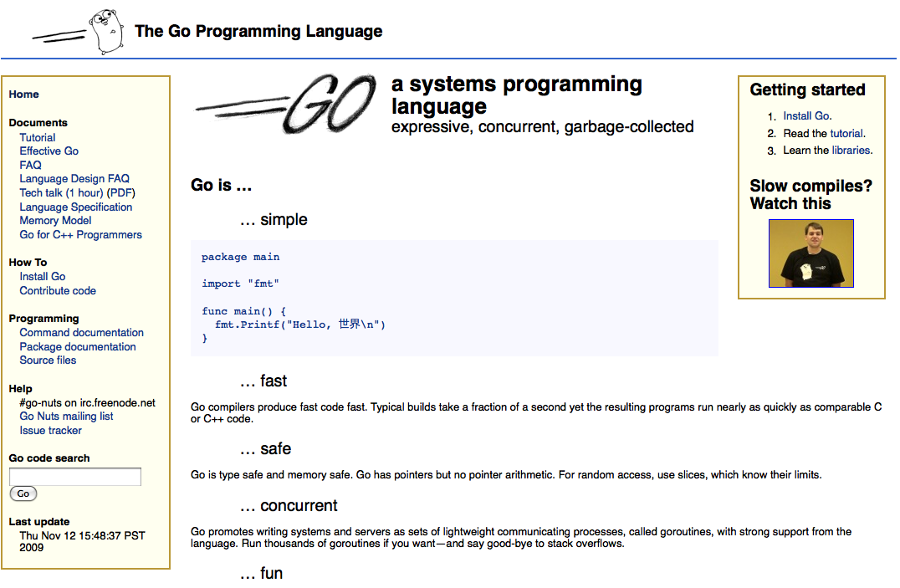Viewport: 900px width, 588px height.
Task: Click the package main code line
Action: point(241,258)
